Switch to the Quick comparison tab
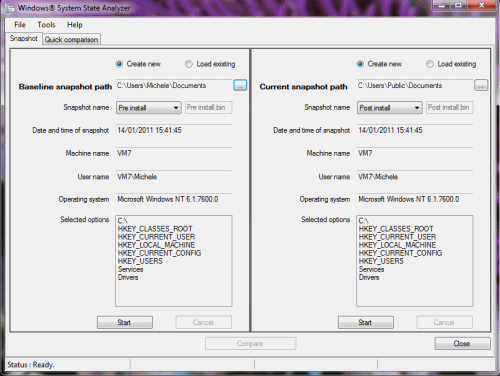Screen dimensions: 500x376 (x=71, y=40)
